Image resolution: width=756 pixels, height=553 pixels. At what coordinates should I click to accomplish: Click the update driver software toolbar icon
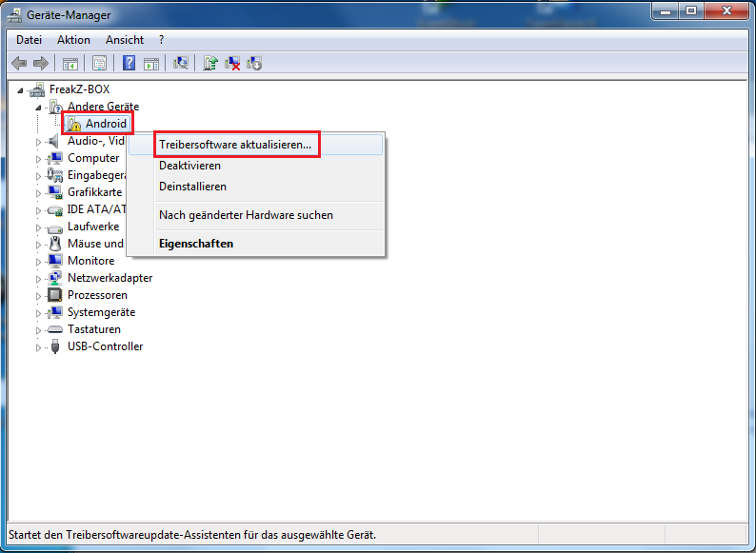point(210,63)
